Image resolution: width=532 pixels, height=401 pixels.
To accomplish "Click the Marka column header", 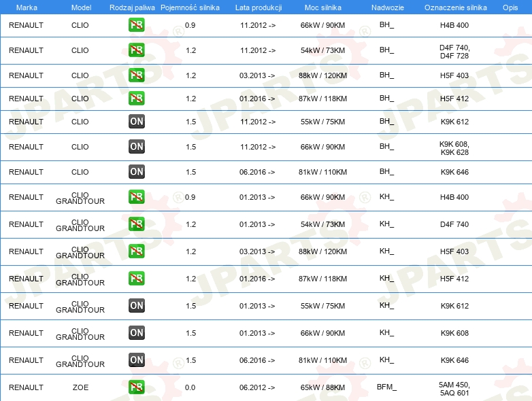I will coord(27,7).
